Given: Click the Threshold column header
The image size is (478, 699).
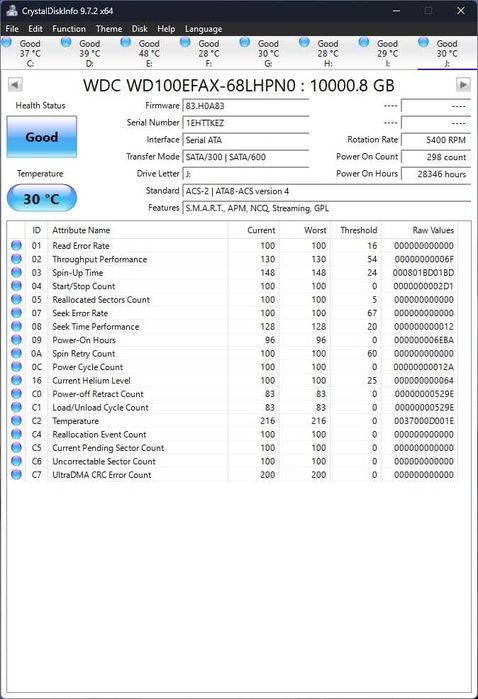Looking at the screenshot, I should [358, 230].
